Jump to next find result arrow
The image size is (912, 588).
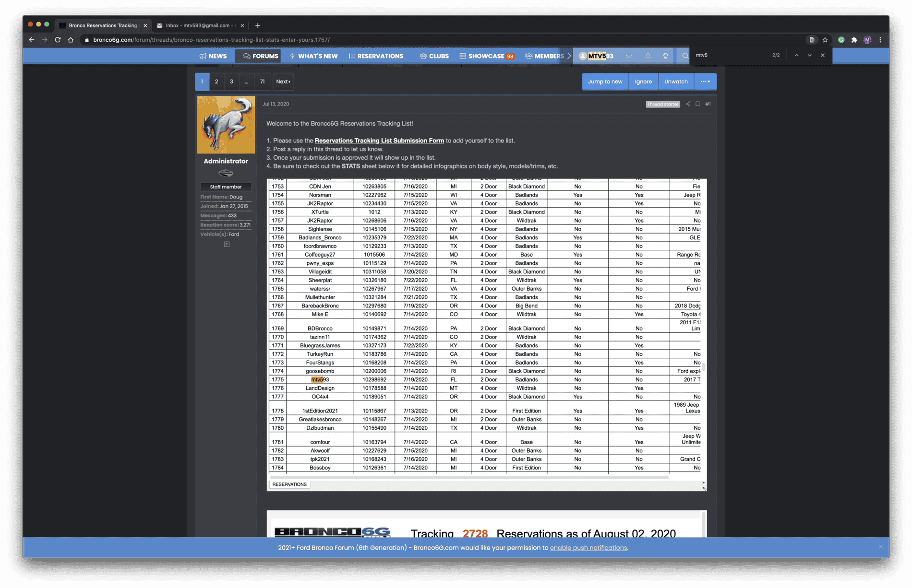click(809, 55)
